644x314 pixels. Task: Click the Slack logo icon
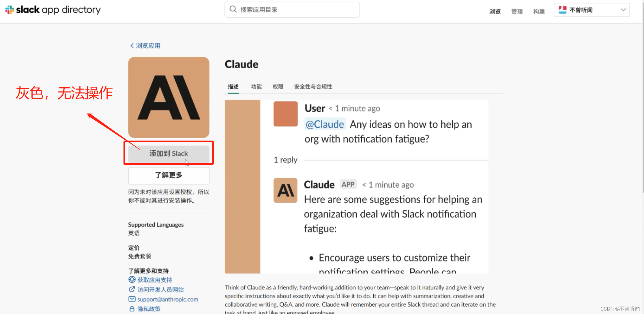10,10
